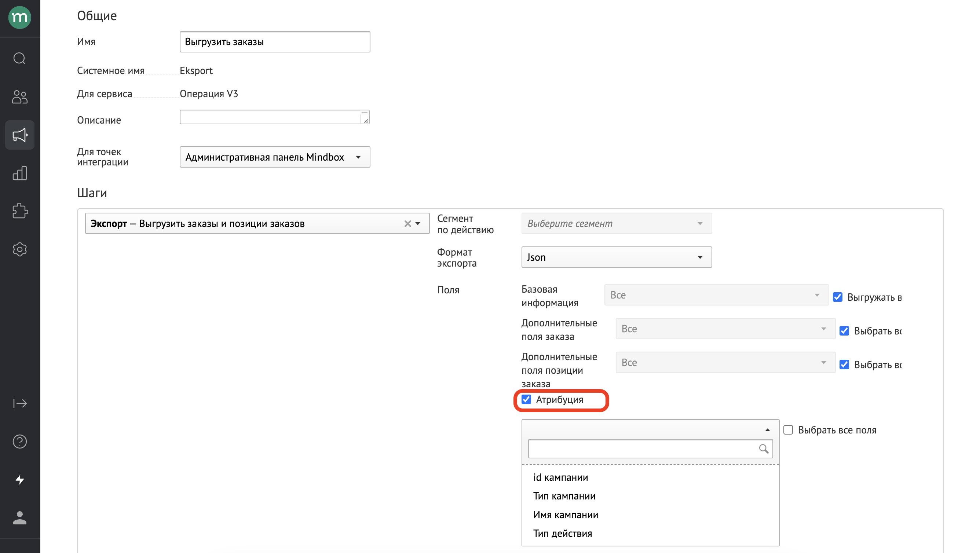Open Дополнительные поля позиции заказа dropdown
The image size is (980, 553).
(725, 363)
